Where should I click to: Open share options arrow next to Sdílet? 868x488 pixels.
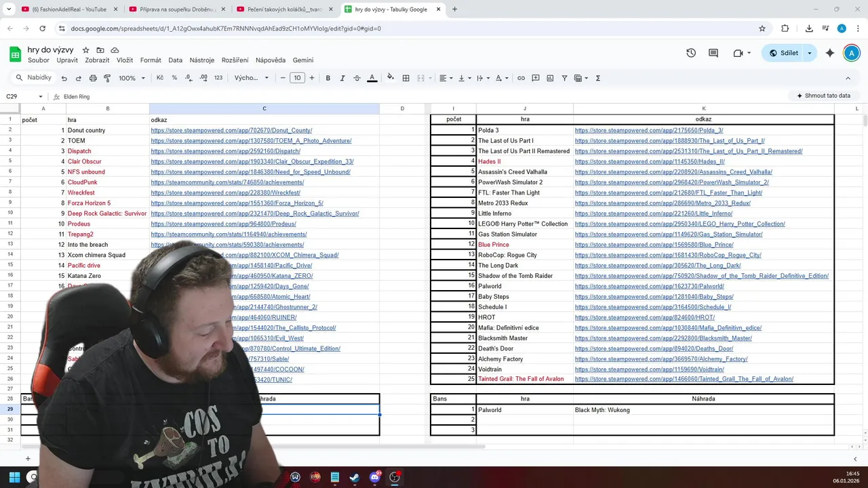tap(810, 53)
